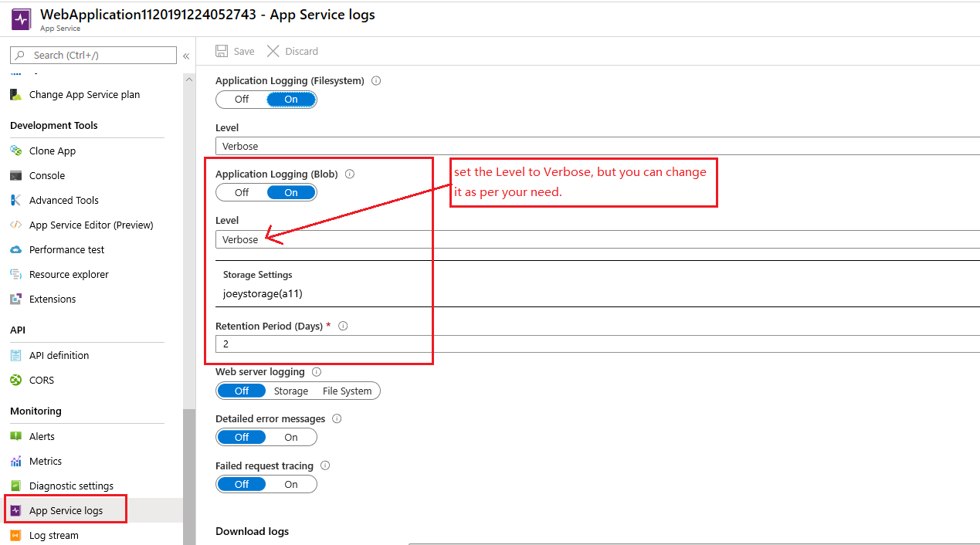980x545 pixels.
Task: Turn Application Logging (Blob) On
Action: 291,192
